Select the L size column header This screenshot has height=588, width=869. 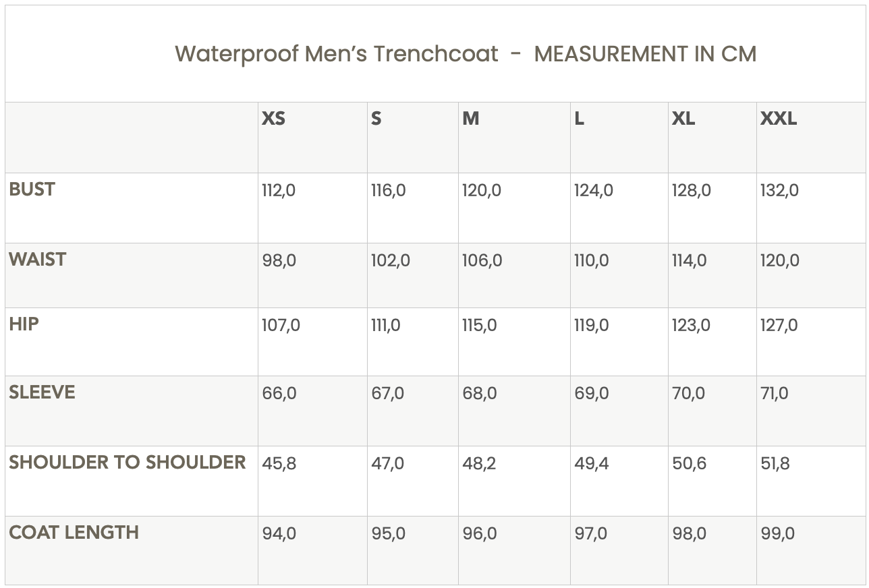(x=579, y=119)
